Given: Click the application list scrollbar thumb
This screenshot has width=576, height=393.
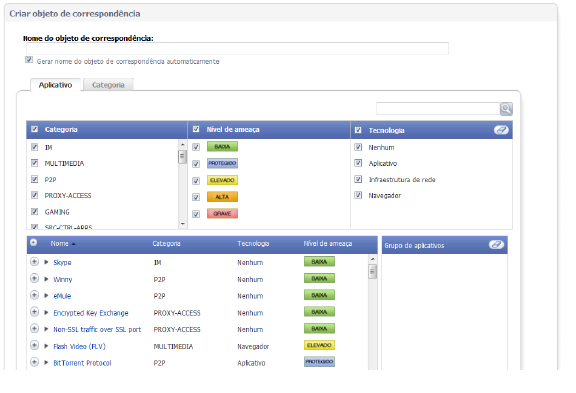Looking at the screenshot, I should pyautogui.click(x=372, y=272).
